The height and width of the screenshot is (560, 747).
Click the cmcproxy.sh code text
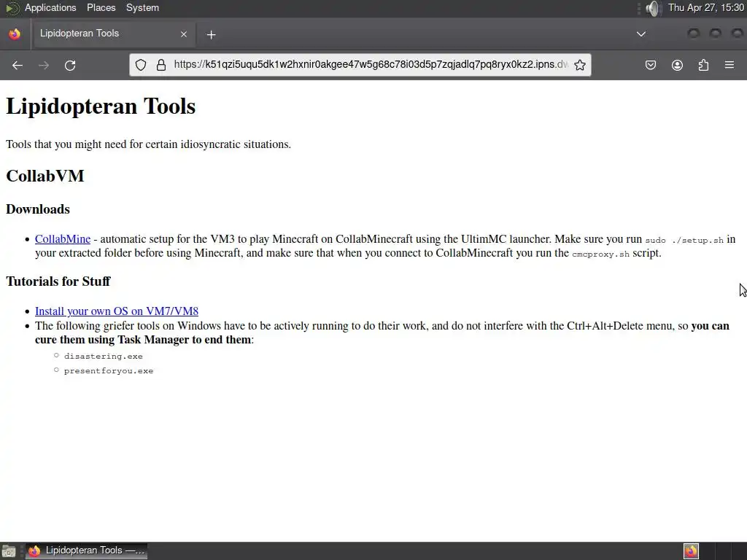click(x=601, y=254)
